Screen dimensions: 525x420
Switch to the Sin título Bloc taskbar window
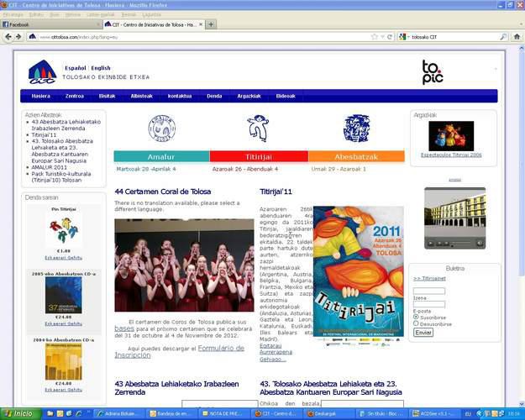click(381, 413)
